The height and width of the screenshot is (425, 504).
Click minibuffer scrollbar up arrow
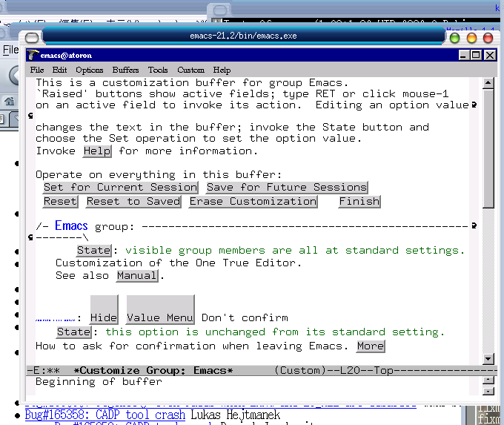(x=488, y=380)
